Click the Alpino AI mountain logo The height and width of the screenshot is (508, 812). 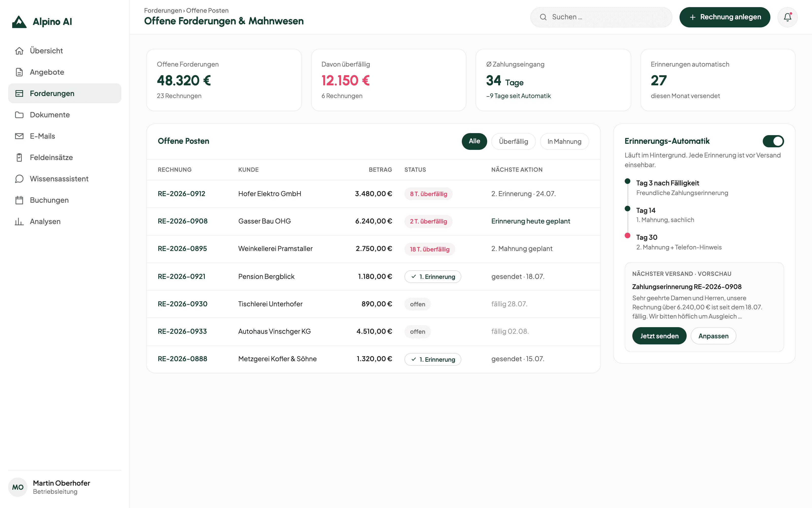point(19,22)
